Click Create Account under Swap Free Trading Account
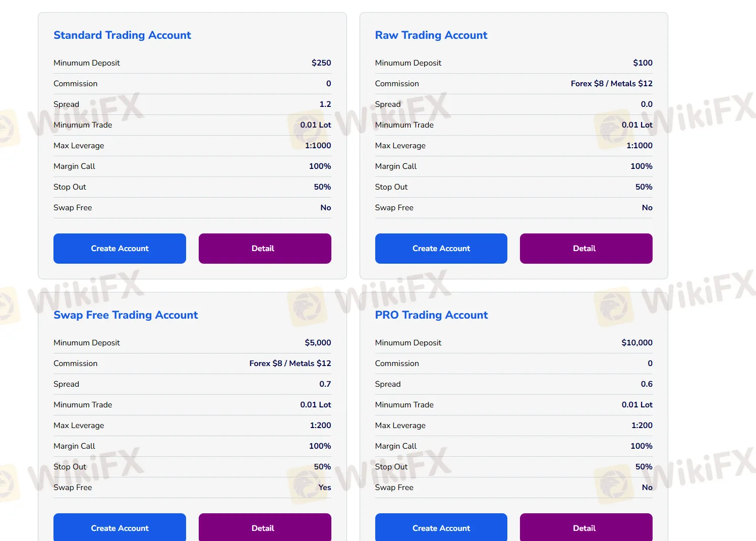The image size is (756, 541). (120, 528)
